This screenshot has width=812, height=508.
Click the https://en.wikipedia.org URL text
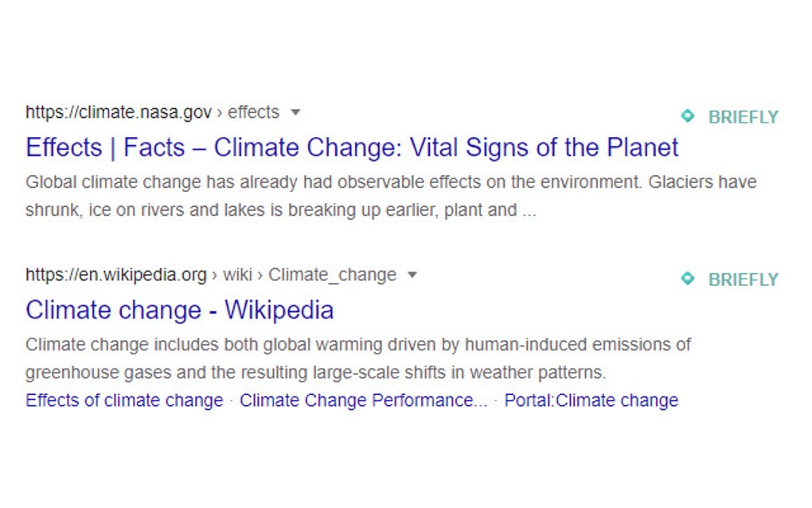pyautogui.click(x=116, y=275)
